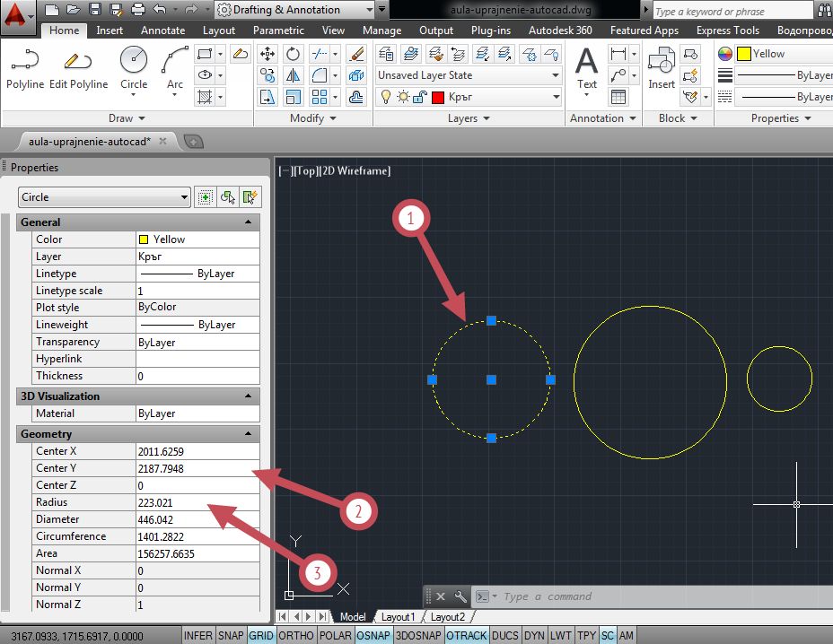Click the Plot printer icon
833x644 pixels.
coord(137,9)
